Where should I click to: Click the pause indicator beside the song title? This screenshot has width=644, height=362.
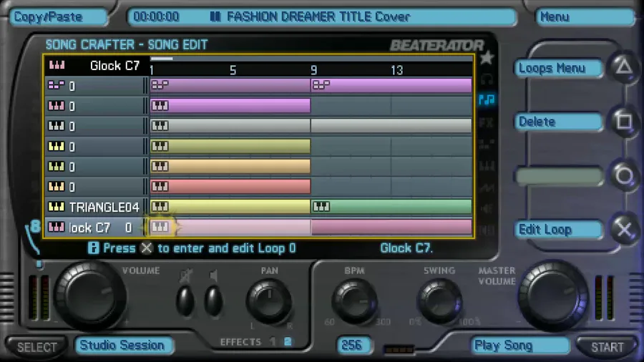215,16
